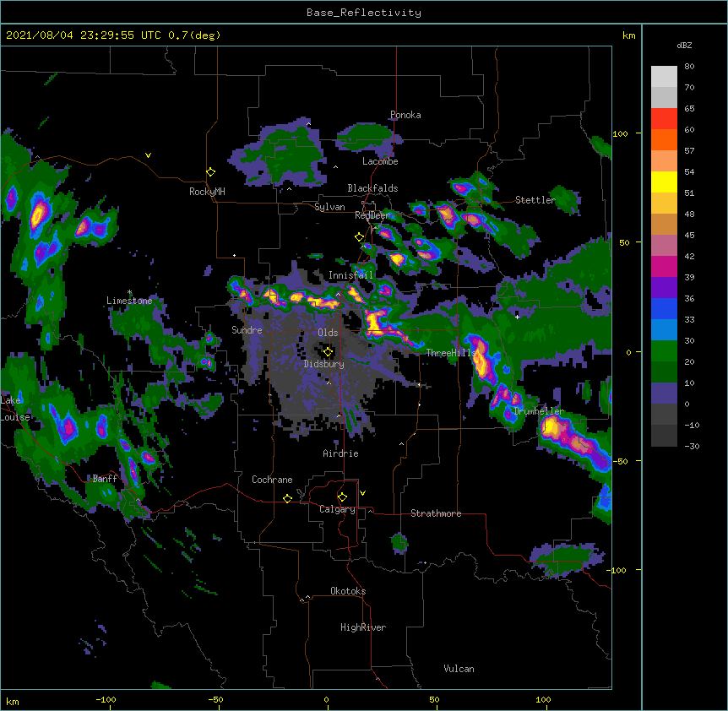Click the Lacombe city label

click(x=380, y=161)
